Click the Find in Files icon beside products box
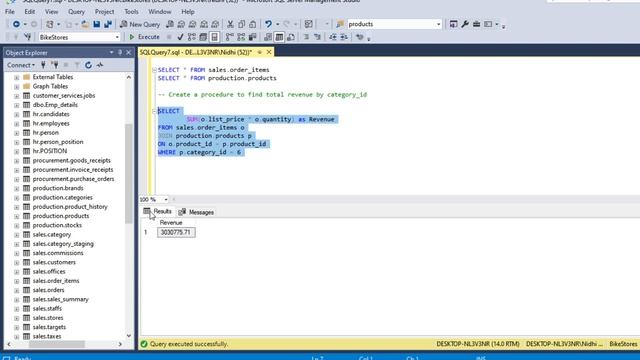The image size is (640, 360). click(x=340, y=24)
